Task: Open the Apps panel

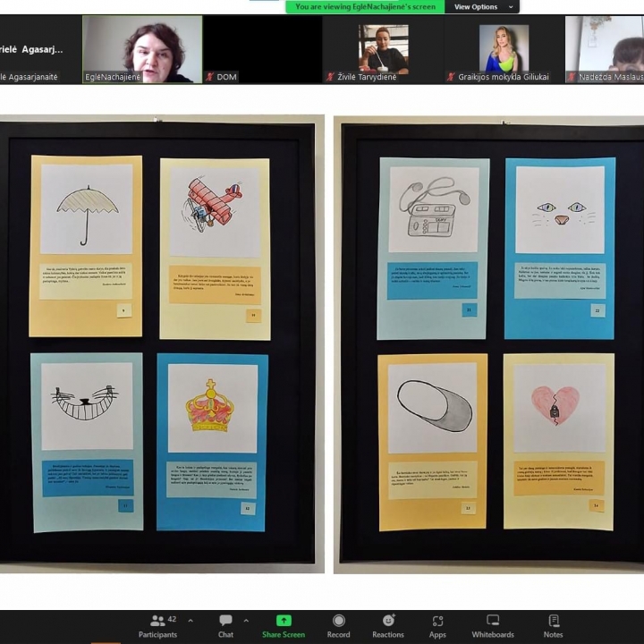Action: coord(437,626)
